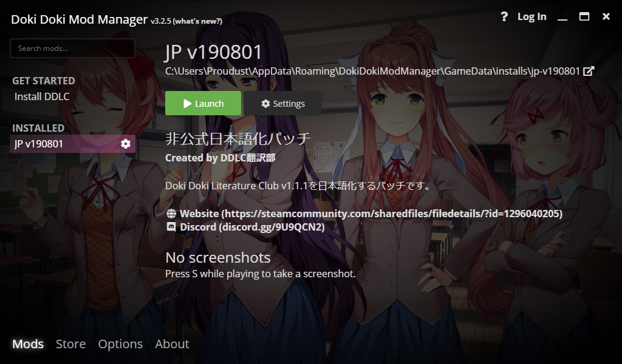This screenshot has width=622, height=364.
Task: Switch to the Options tab
Action: pos(121,344)
